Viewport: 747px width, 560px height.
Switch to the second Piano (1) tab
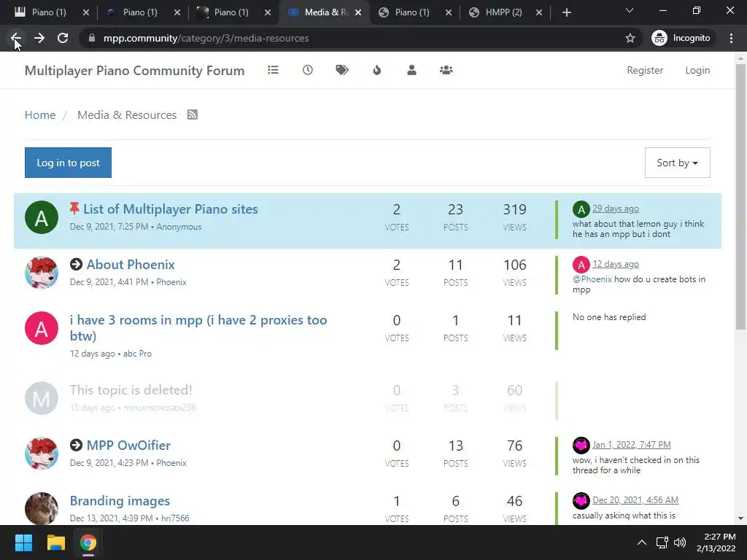140,12
